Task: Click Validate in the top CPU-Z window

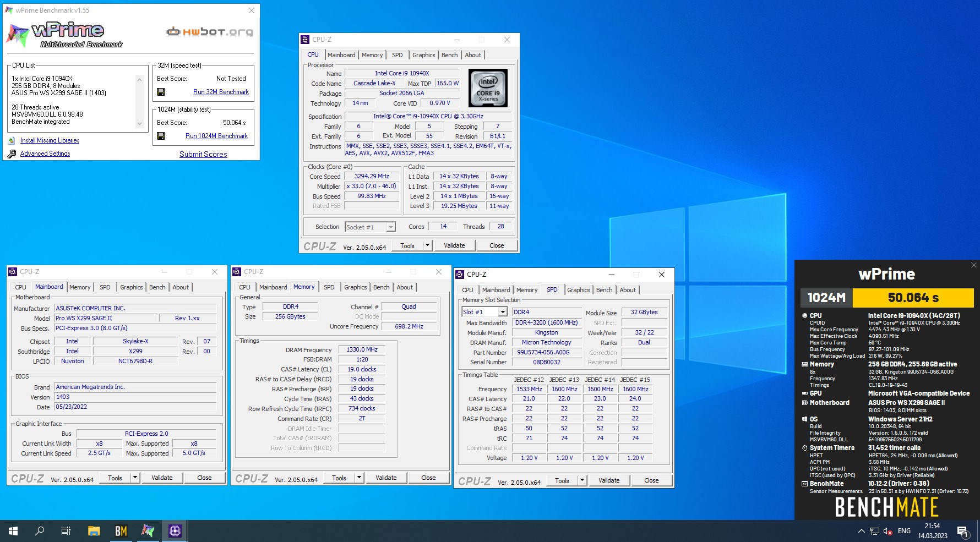Action: point(454,245)
